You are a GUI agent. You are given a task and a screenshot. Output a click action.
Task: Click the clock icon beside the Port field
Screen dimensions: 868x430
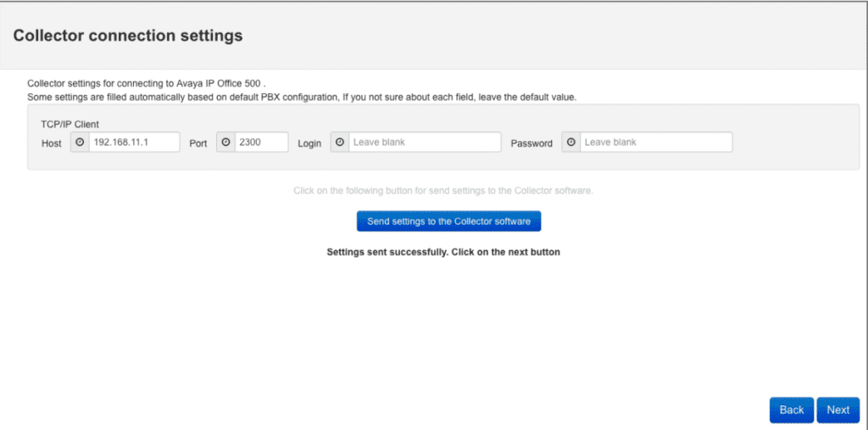[x=225, y=142]
